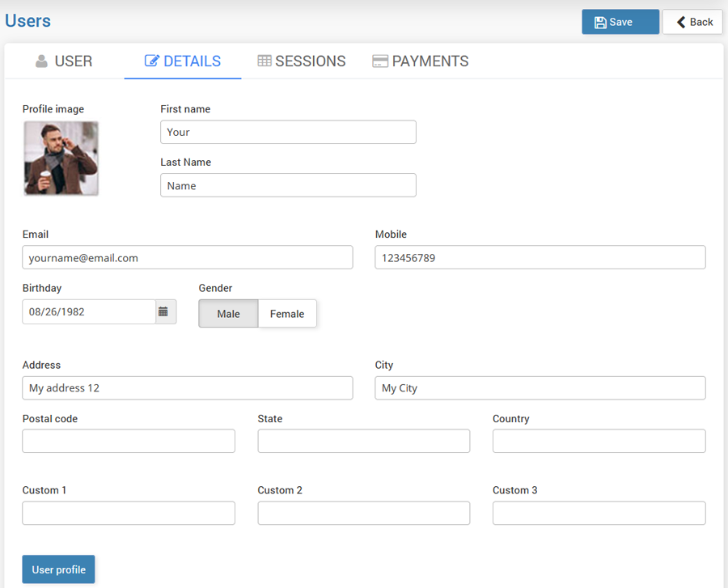Image resolution: width=728 pixels, height=588 pixels.
Task: Click the Custom 3 field
Action: 599,513
